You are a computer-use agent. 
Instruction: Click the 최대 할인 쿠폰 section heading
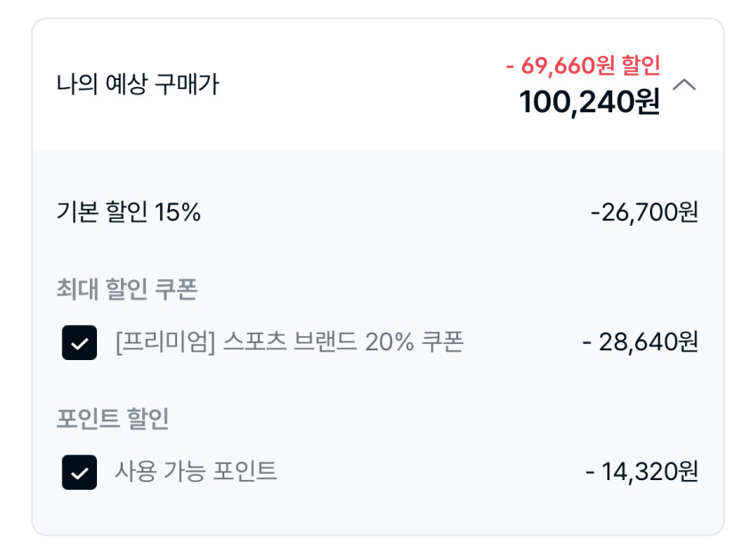126,289
